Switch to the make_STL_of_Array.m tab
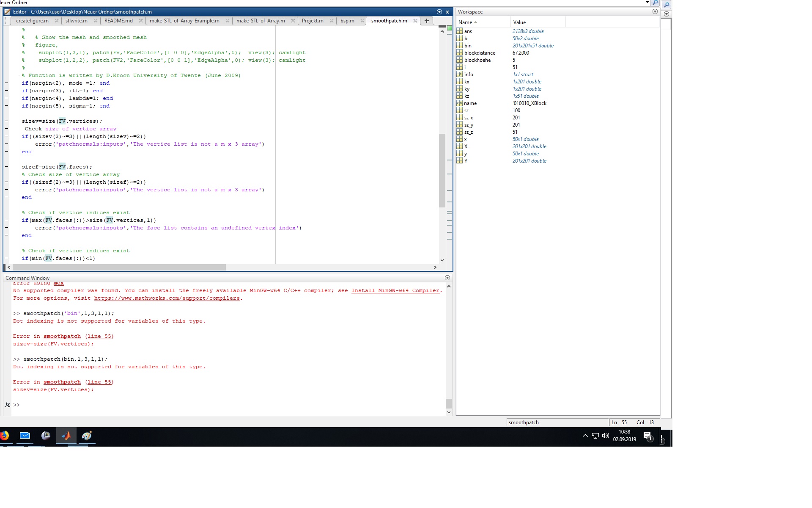Viewport: 812px width, 508px height. coord(261,21)
